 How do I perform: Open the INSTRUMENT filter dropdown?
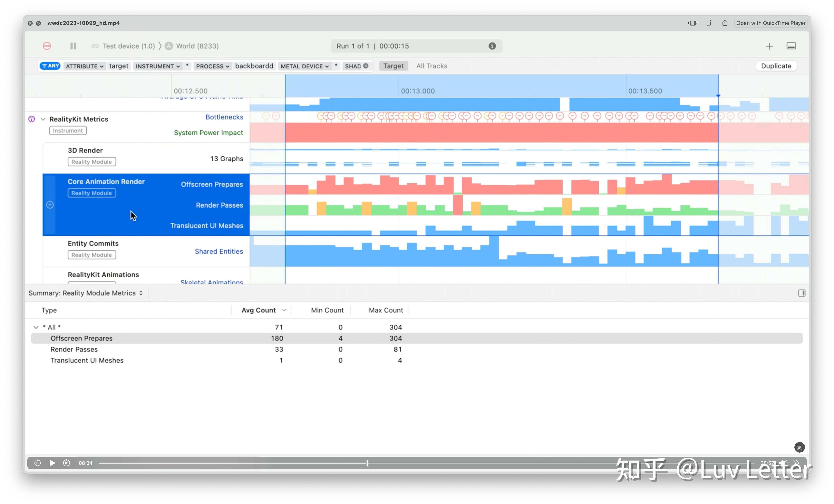[158, 66]
